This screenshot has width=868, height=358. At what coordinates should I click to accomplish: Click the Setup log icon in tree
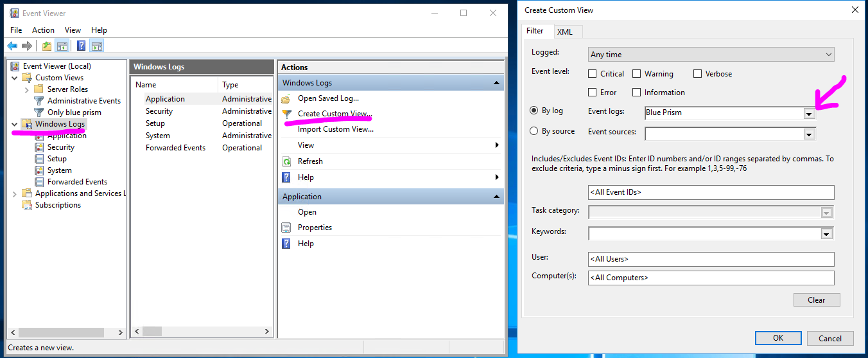point(39,158)
